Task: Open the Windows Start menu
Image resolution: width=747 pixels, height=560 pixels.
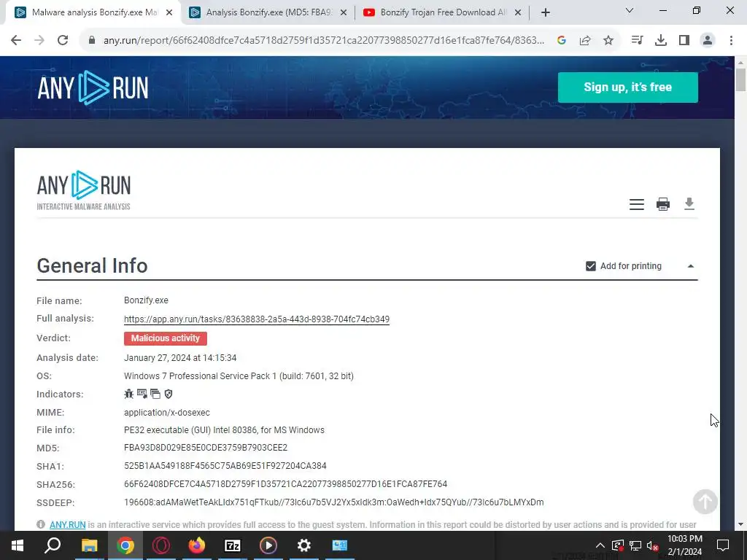Action: click(x=18, y=545)
